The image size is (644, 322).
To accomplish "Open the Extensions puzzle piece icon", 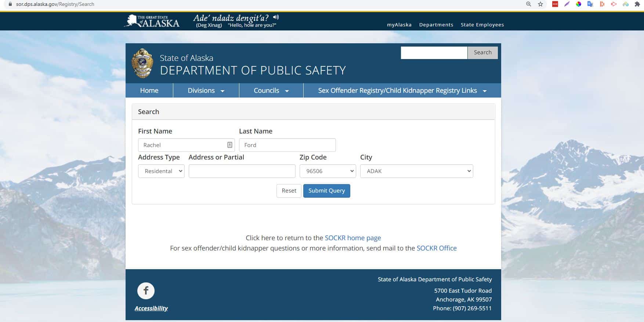I will click(637, 4).
